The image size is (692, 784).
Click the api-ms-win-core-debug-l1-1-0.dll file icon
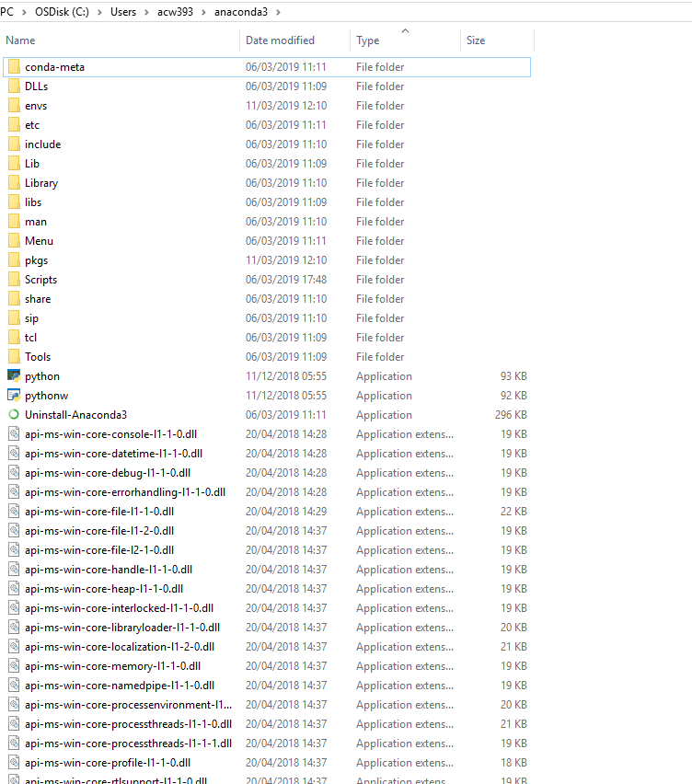pos(14,473)
